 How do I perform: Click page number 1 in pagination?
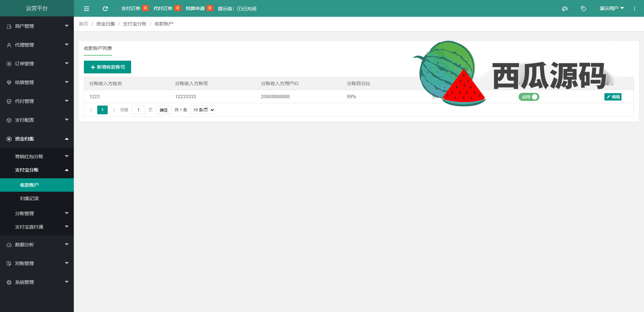[x=102, y=110]
